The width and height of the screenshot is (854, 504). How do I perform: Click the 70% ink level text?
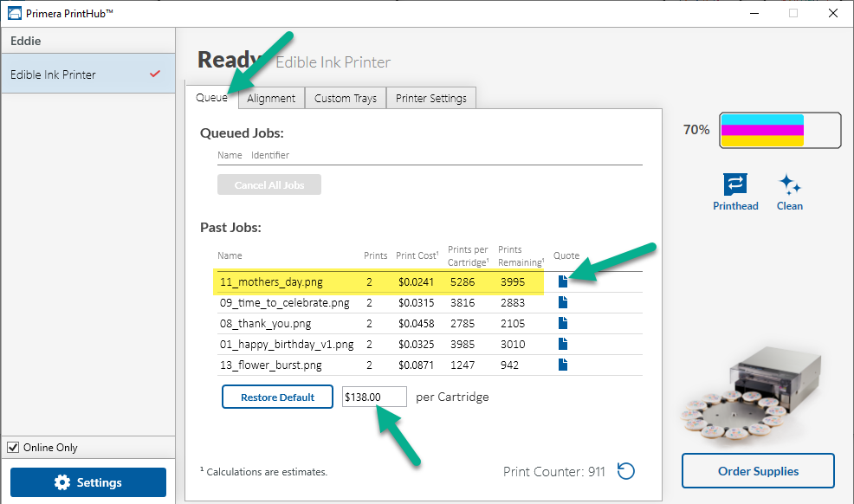pos(696,130)
